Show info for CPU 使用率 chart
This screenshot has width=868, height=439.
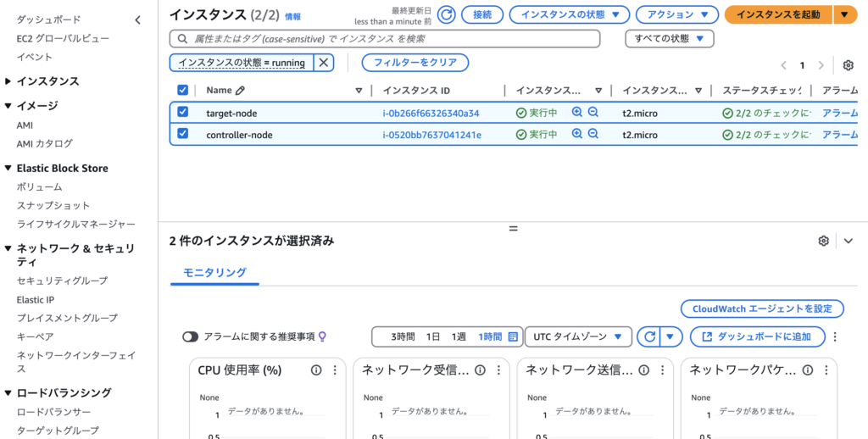(316, 370)
